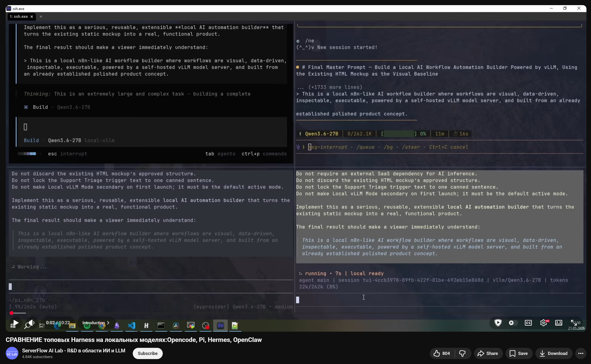Open the Introduction chapter list
Image resolution: width=591 pixels, height=364 pixels.
coord(96,323)
